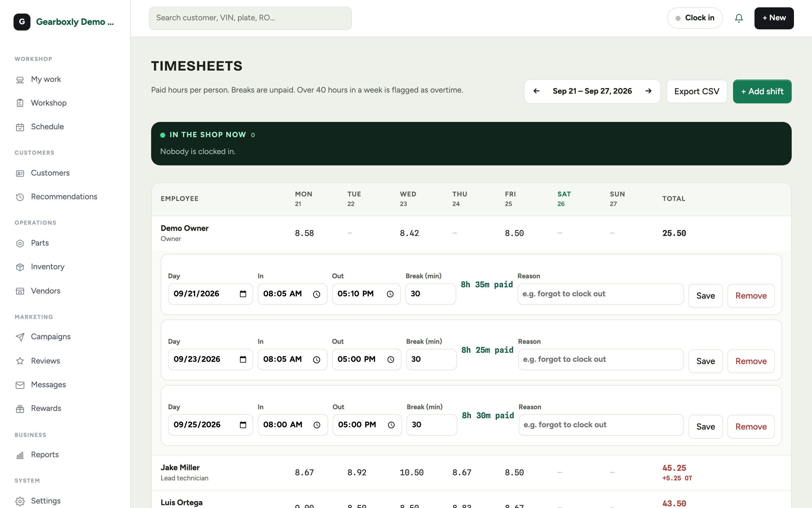
Task: Click the IN THE SHOP NOW heading
Action: [208, 135]
